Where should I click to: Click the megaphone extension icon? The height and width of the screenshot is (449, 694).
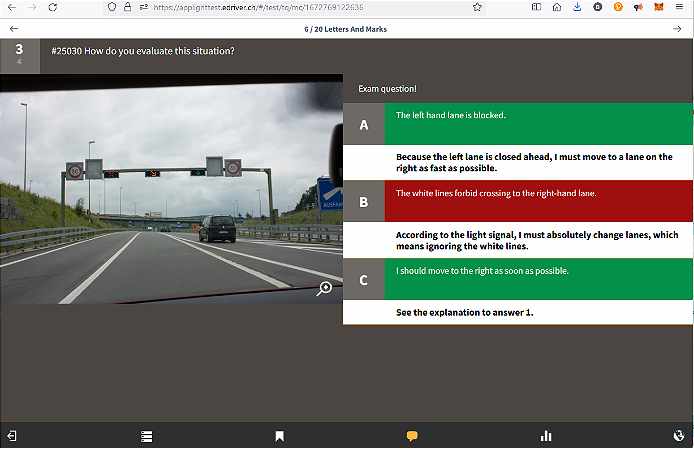[x=638, y=7]
